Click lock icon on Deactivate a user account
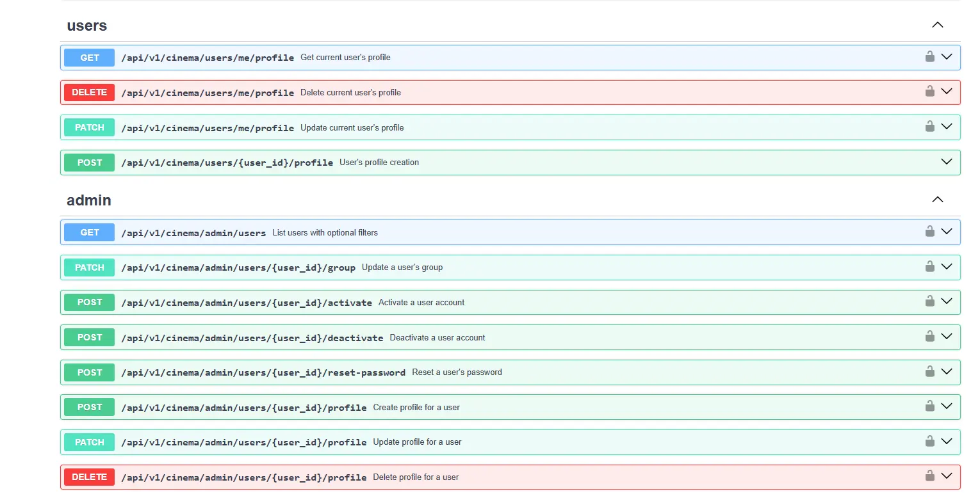 pyautogui.click(x=929, y=336)
